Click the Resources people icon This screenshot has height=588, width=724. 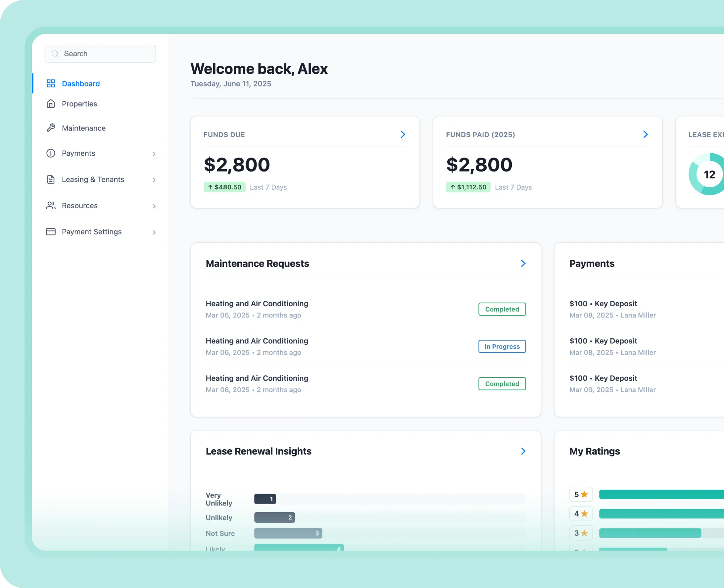[x=50, y=205]
